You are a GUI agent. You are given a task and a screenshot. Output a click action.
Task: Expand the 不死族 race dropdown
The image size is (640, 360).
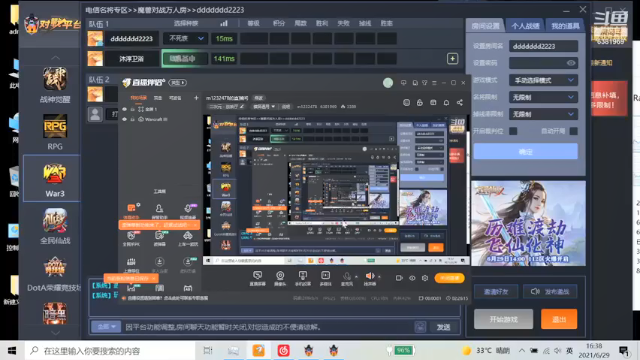tap(185, 38)
